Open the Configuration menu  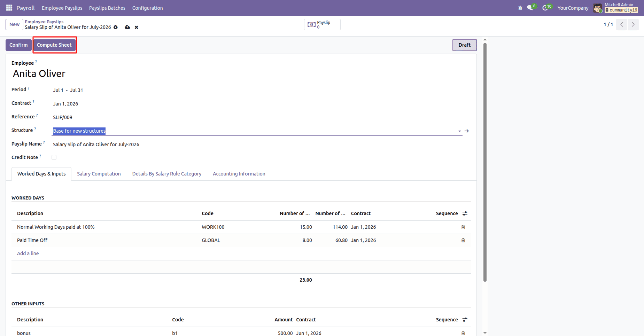[147, 8]
